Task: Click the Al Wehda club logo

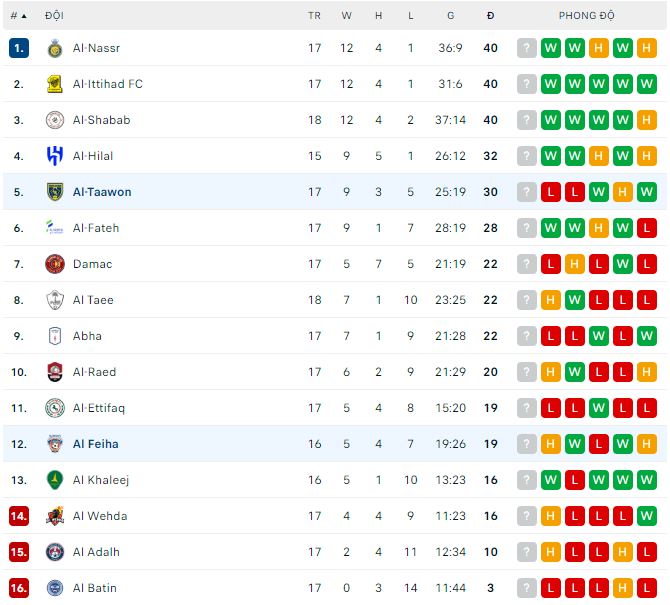Action: point(55,516)
